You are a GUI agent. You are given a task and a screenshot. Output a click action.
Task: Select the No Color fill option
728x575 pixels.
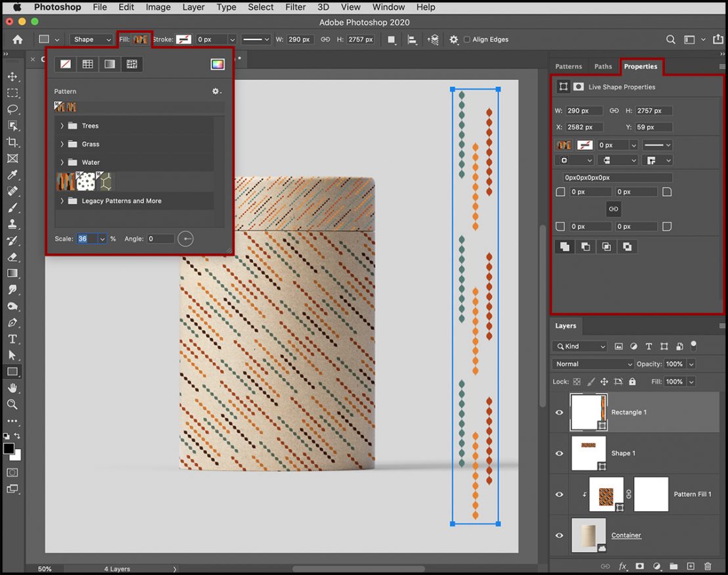pyautogui.click(x=66, y=64)
